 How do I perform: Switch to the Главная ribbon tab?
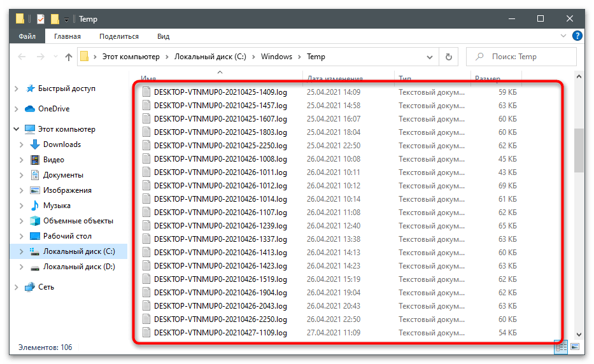67,36
